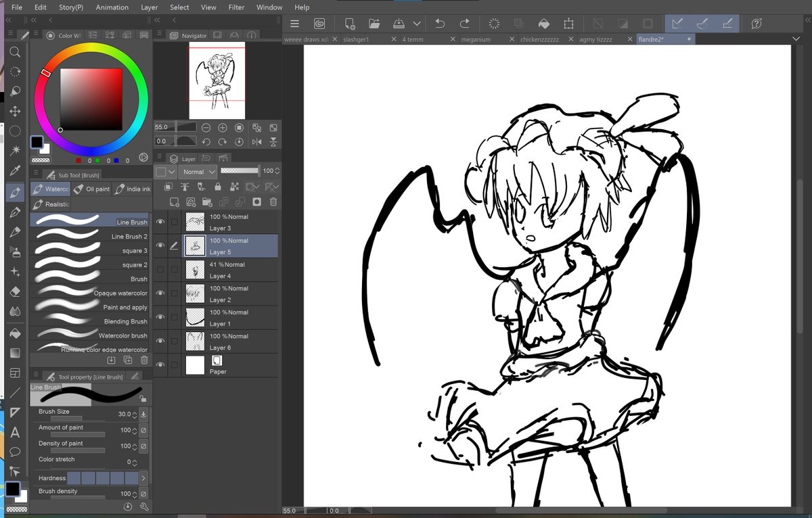Click the layer opacity stepper arrows
The image size is (812, 518).
(x=277, y=171)
